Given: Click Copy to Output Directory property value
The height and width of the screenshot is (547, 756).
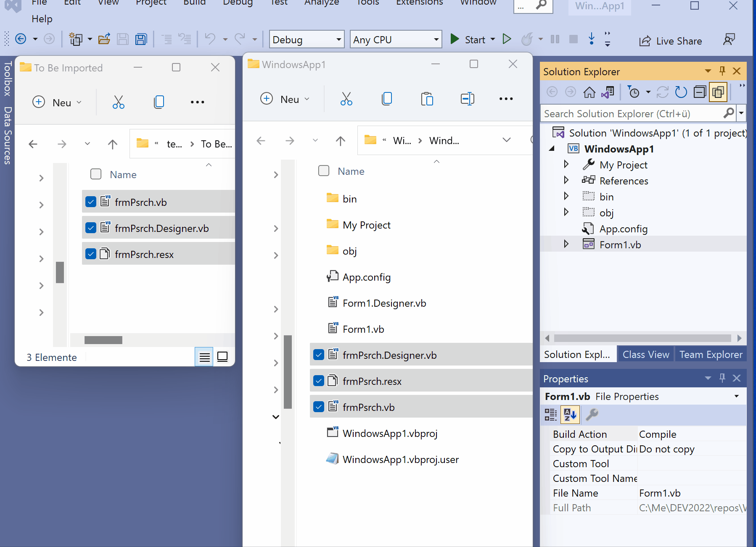Looking at the screenshot, I should [692, 449].
